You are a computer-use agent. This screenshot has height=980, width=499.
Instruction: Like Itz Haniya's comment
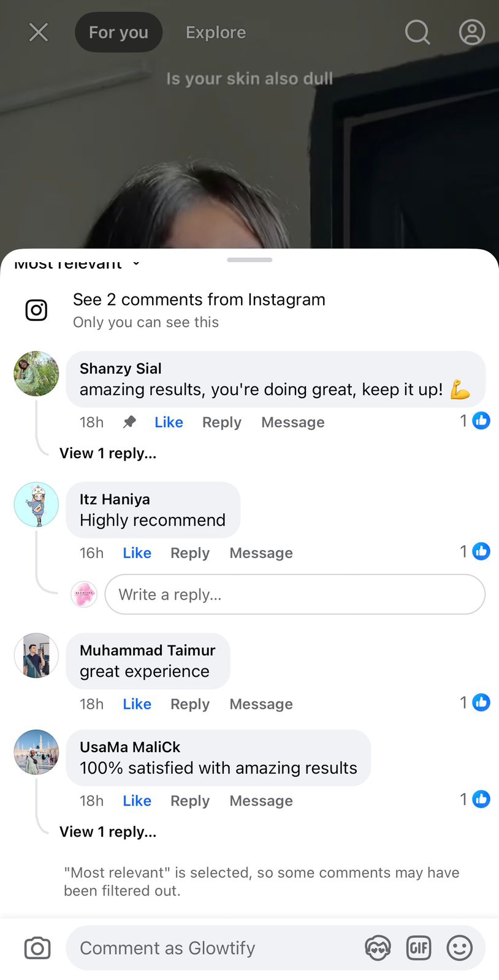pyautogui.click(x=137, y=553)
